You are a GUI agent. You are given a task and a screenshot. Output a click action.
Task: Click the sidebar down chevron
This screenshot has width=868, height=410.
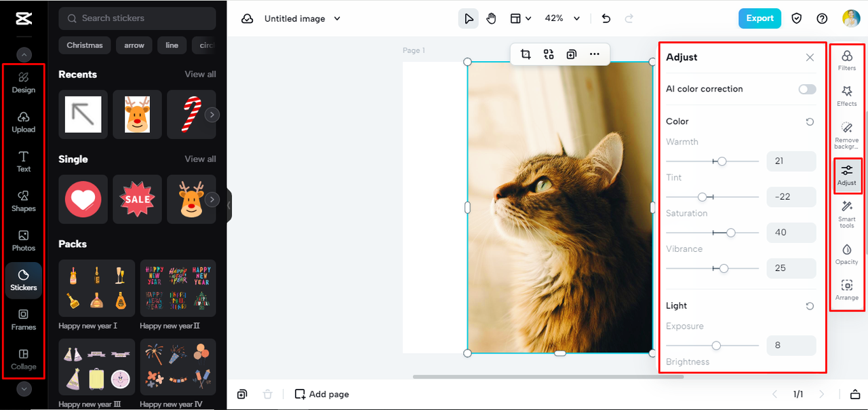coord(24,389)
